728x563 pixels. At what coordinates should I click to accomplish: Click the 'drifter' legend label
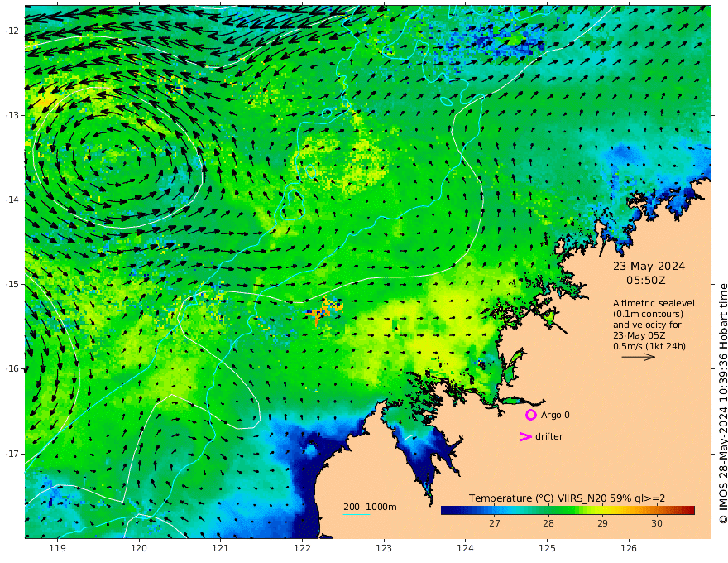(x=548, y=436)
